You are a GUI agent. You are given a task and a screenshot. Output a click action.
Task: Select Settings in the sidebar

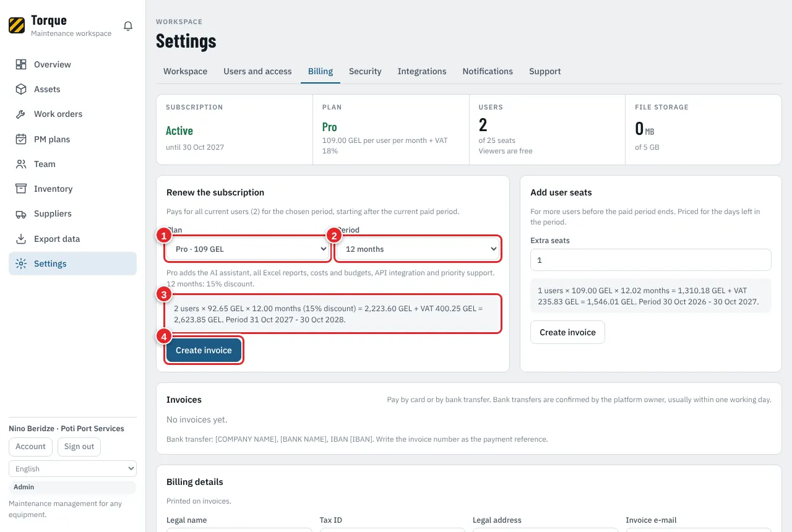click(72, 264)
